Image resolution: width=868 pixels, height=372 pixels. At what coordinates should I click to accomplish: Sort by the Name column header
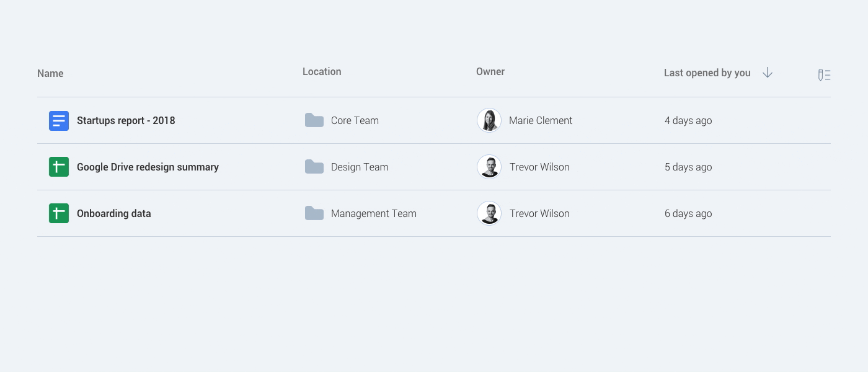click(50, 73)
